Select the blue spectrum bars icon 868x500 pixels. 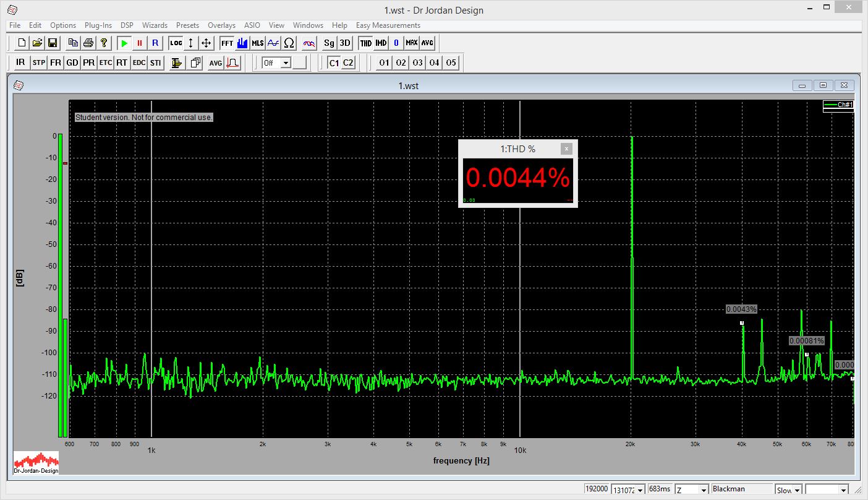[x=242, y=43]
